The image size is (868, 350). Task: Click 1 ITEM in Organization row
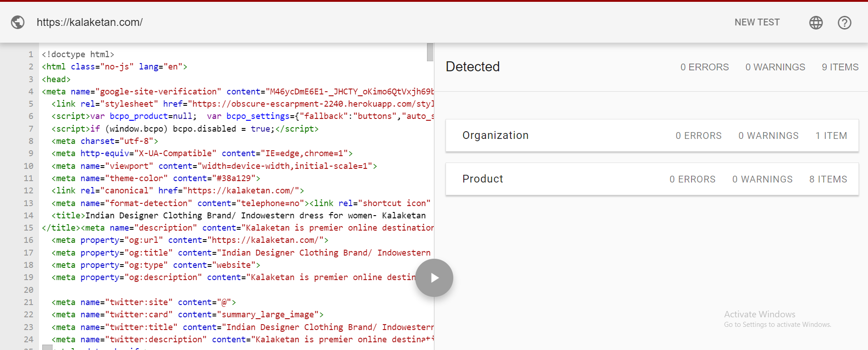click(831, 136)
